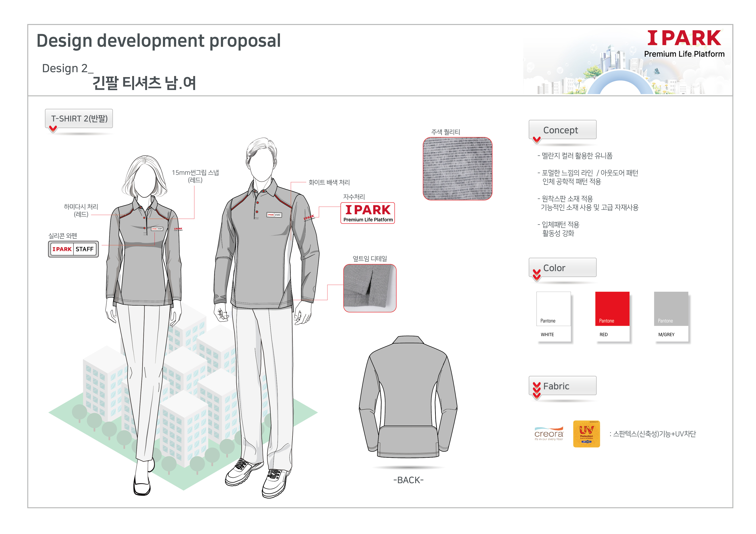The image size is (756, 534).
Task: Click the double red chevron beside Color
Action: tap(536, 275)
